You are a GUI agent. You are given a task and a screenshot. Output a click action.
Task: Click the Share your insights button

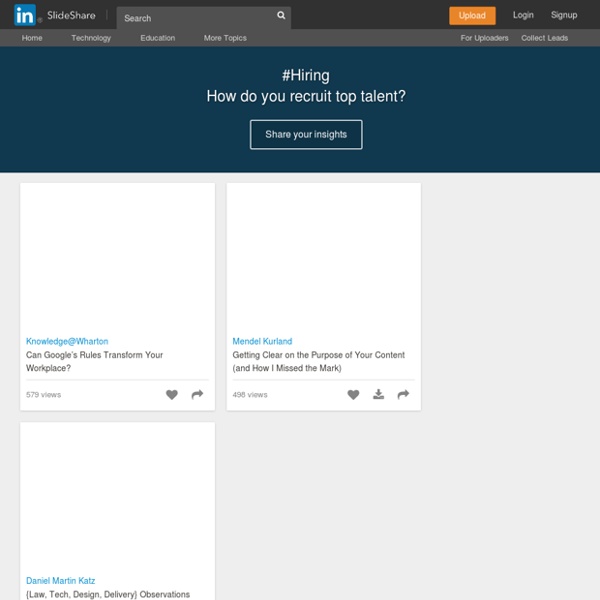(x=306, y=135)
